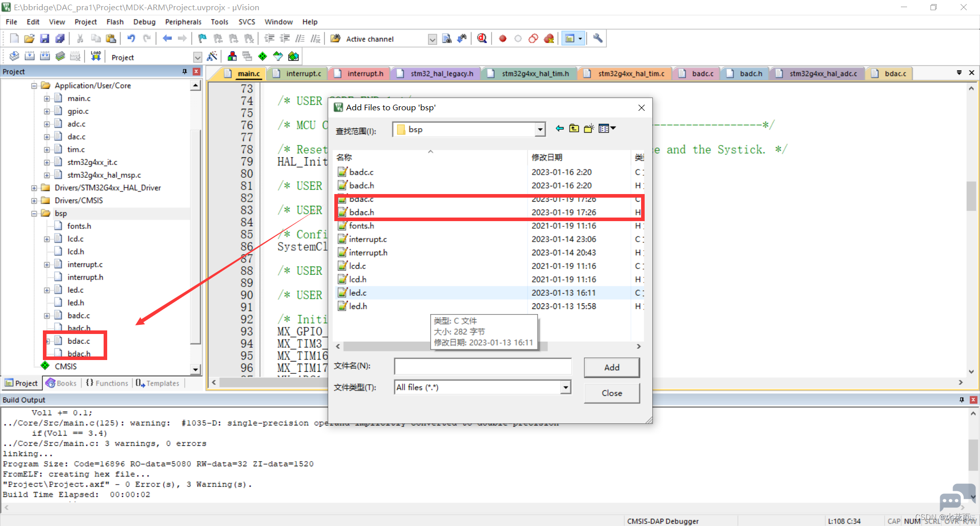Click the Select Software Packs icon
The height and width of the screenshot is (526, 980).
pos(278,57)
